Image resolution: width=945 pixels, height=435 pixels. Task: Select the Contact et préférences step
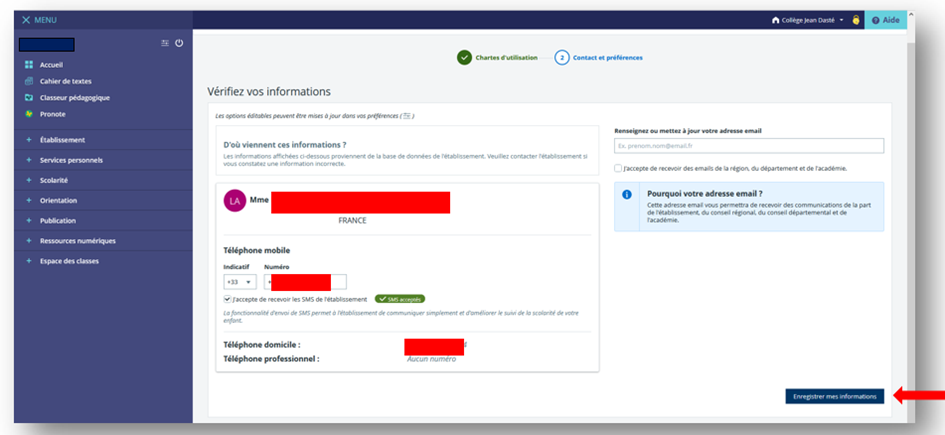562,58
